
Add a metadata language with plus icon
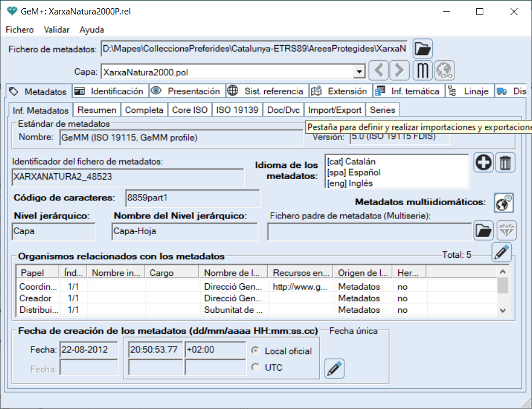[484, 163]
